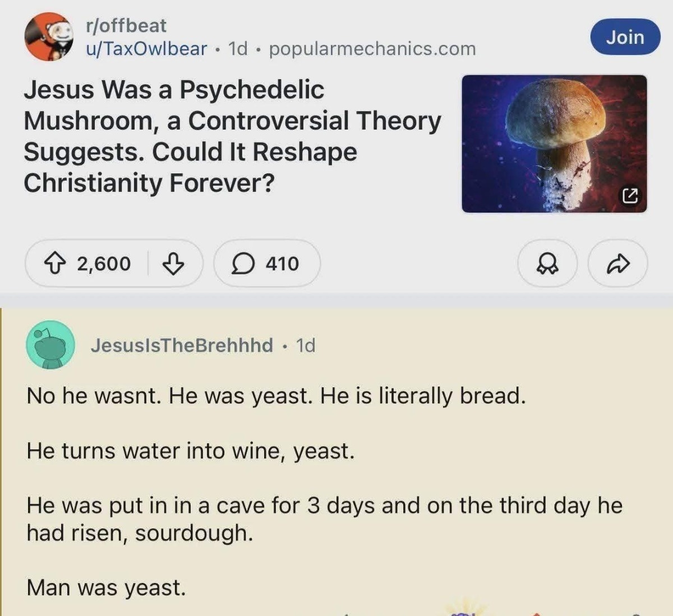Click the 410 comments count
673x616 pixels.
point(282,263)
